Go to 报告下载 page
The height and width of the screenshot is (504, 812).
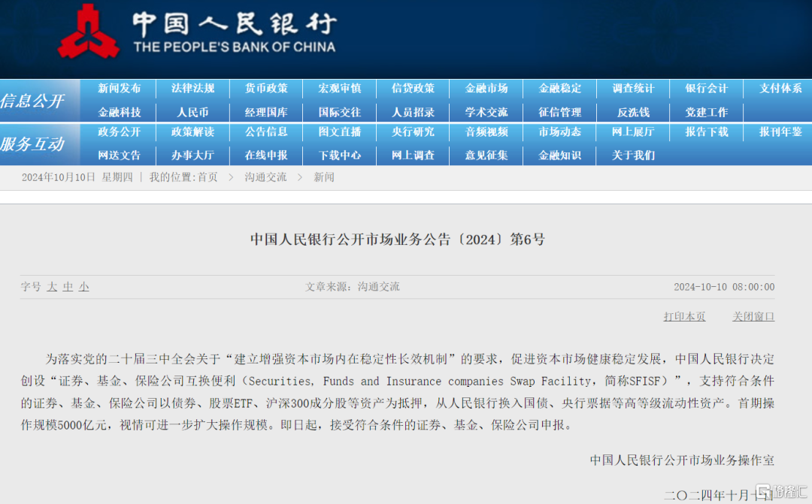706,132
